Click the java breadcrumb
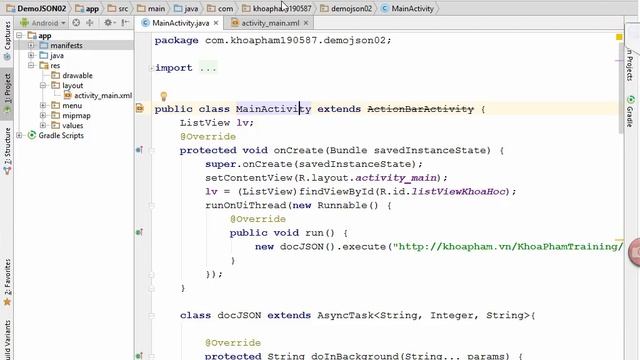 tap(186, 8)
